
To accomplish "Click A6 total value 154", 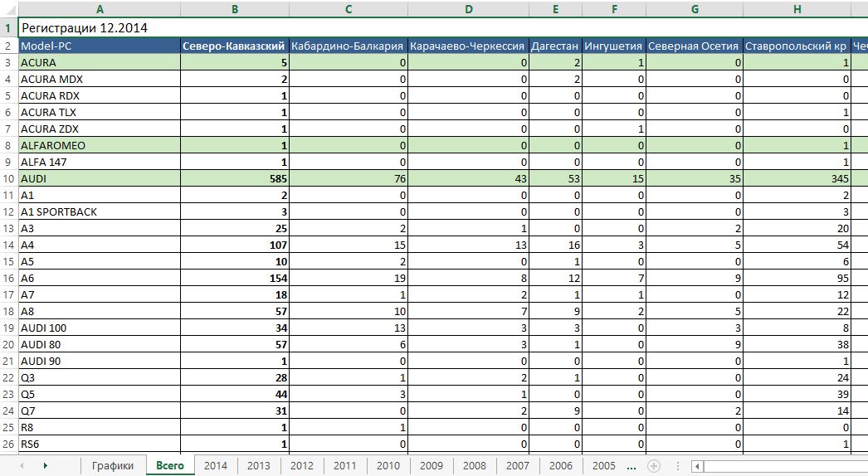I will pyautogui.click(x=235, y=279).
